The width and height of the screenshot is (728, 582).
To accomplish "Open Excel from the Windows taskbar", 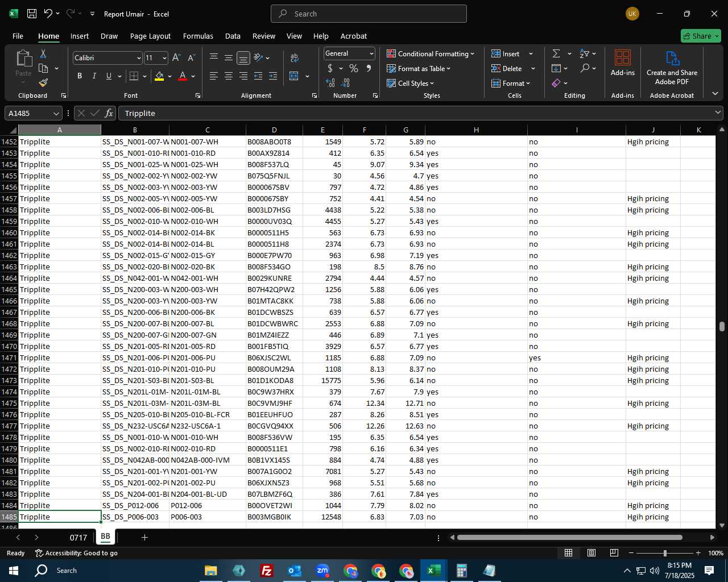I will pyautogui.click(x=434, y=570).
